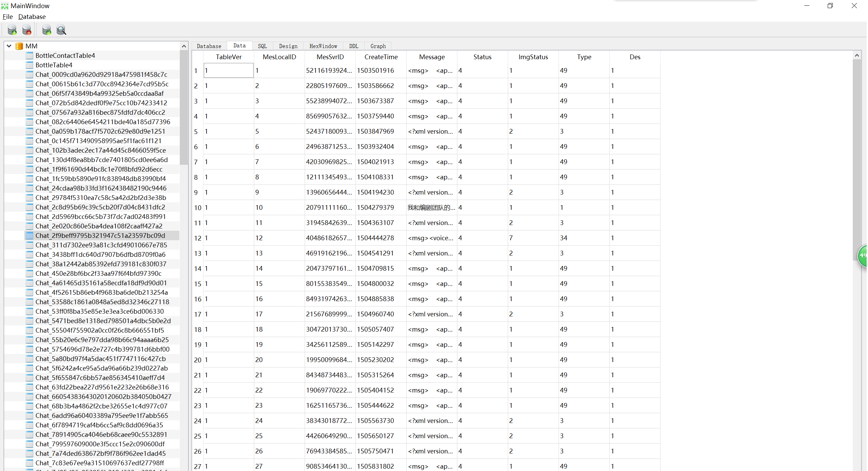868x471 pixels.
Task: Switch to the SQL tab
Action: (262, 46)
